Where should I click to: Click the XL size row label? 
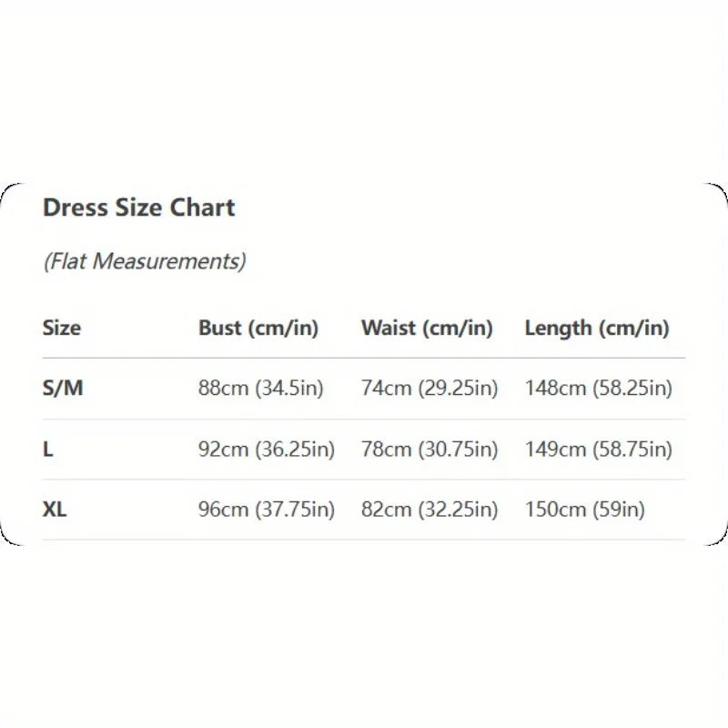pos(55,510)
